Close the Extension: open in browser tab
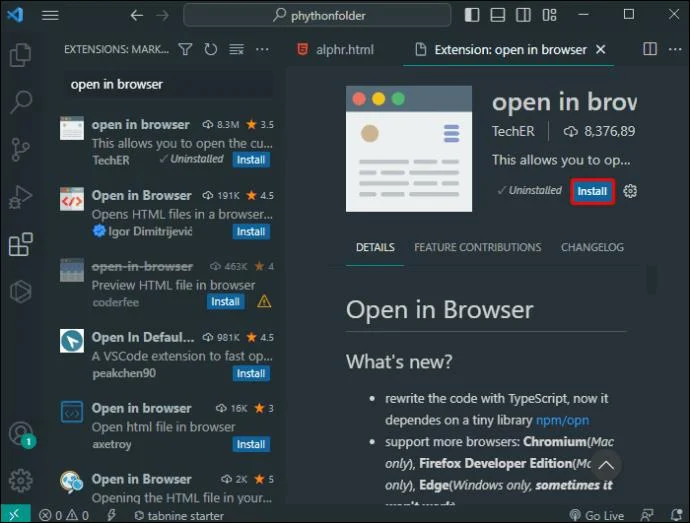 click(601, 50)
